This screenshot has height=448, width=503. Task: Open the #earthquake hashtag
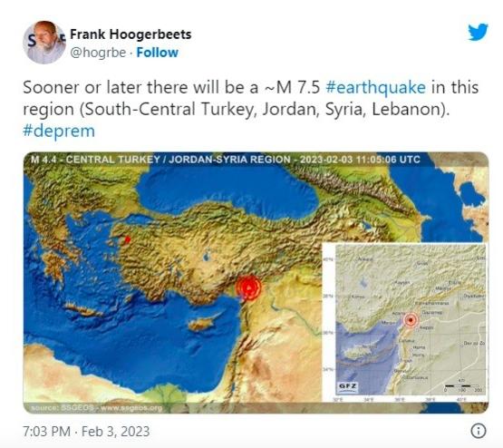point(375,87)
